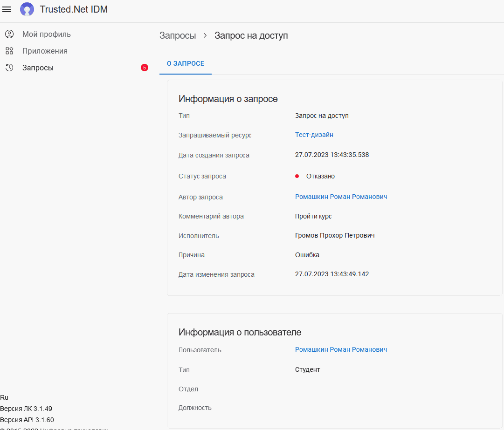Click the type value Запрос на доступ

322,116
